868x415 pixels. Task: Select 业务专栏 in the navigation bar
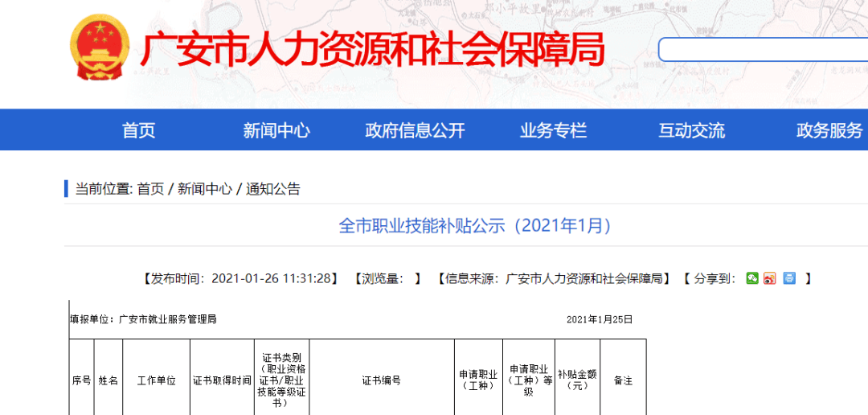click(x=553, y=130)
